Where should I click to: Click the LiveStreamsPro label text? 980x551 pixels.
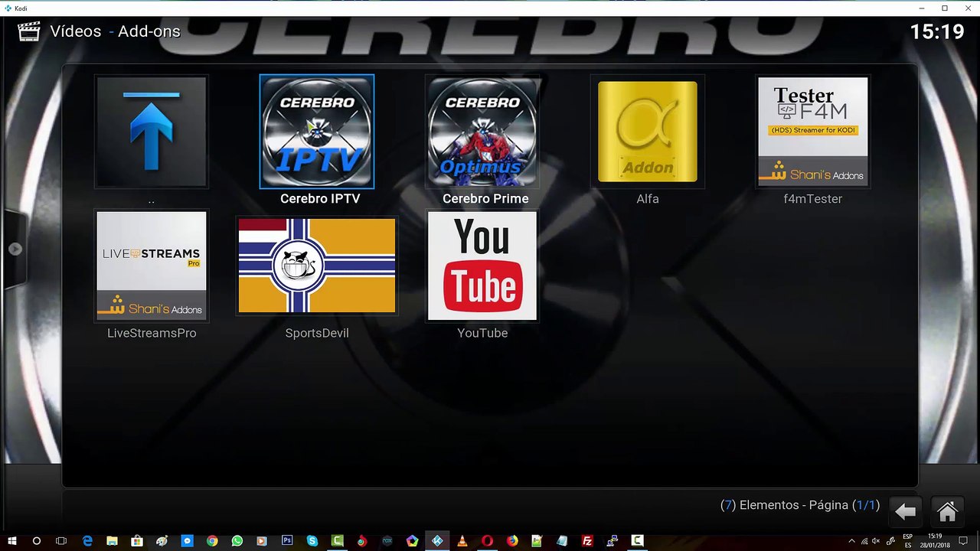[x=152, y=334]
